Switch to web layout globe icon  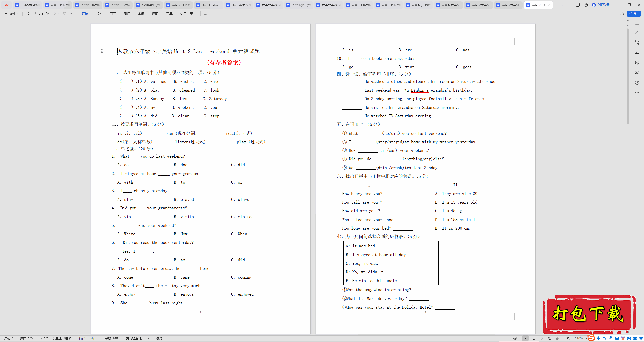click(550, 338)
